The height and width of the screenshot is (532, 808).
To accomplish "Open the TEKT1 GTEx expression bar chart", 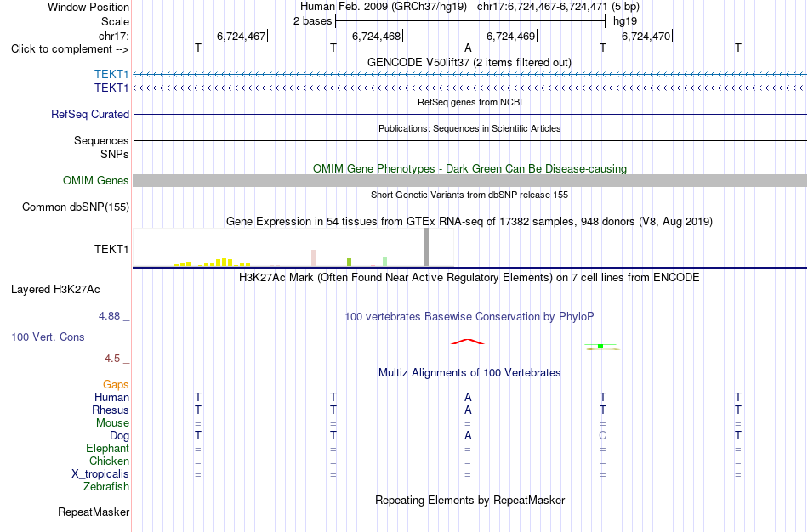I will (293, 247).
